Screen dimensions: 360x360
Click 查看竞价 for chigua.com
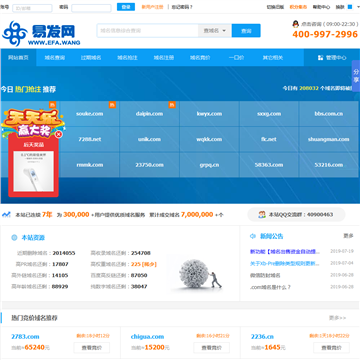211,348
